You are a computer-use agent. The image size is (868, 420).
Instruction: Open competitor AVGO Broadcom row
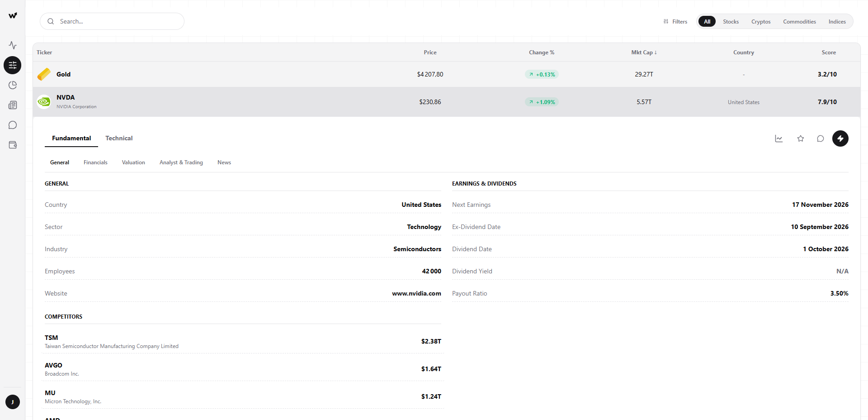click(243, 369)
